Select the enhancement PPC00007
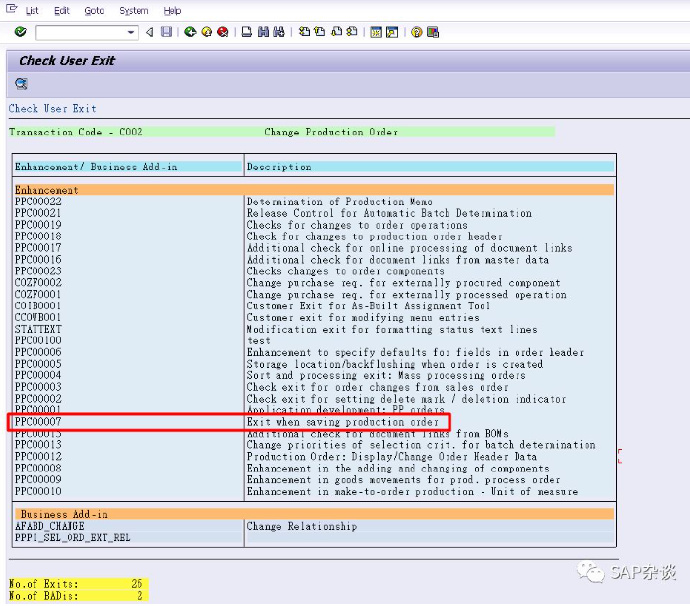690x606 pixels. [38, 422]
